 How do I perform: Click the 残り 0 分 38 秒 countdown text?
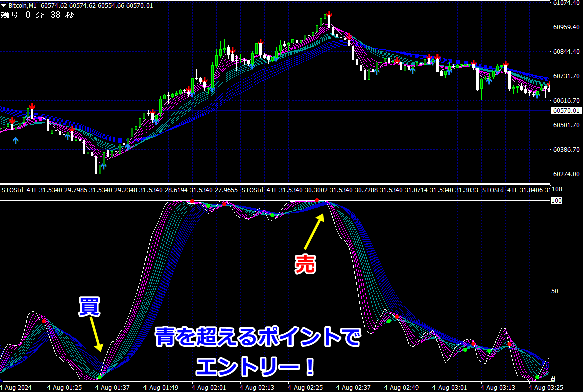(x=37, y=15)
